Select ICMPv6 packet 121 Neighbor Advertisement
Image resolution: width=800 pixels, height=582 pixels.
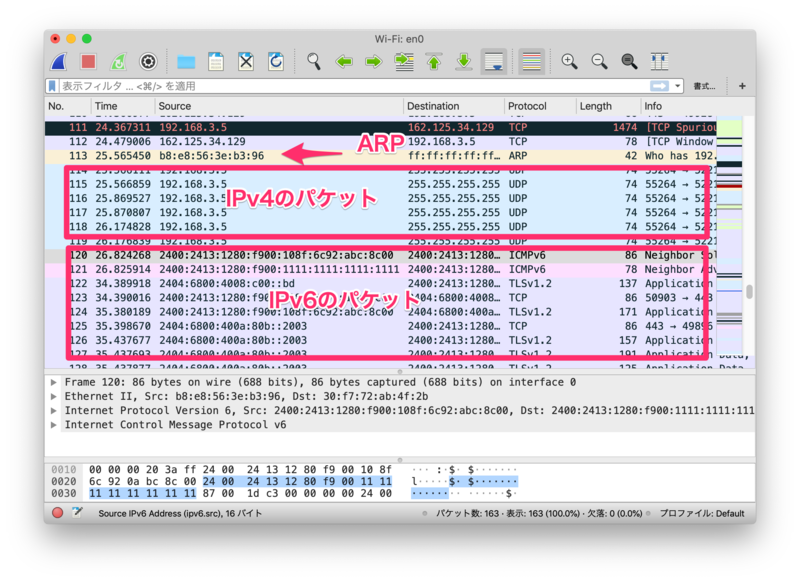tap(381, 269)
